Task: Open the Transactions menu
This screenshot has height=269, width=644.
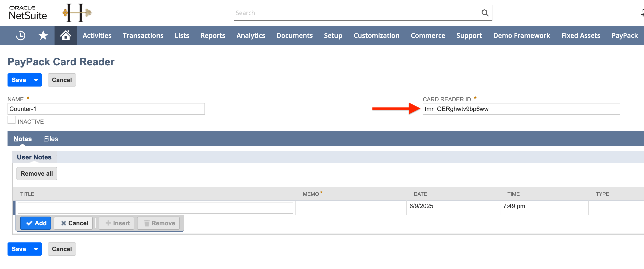Action: click(143, 35)
